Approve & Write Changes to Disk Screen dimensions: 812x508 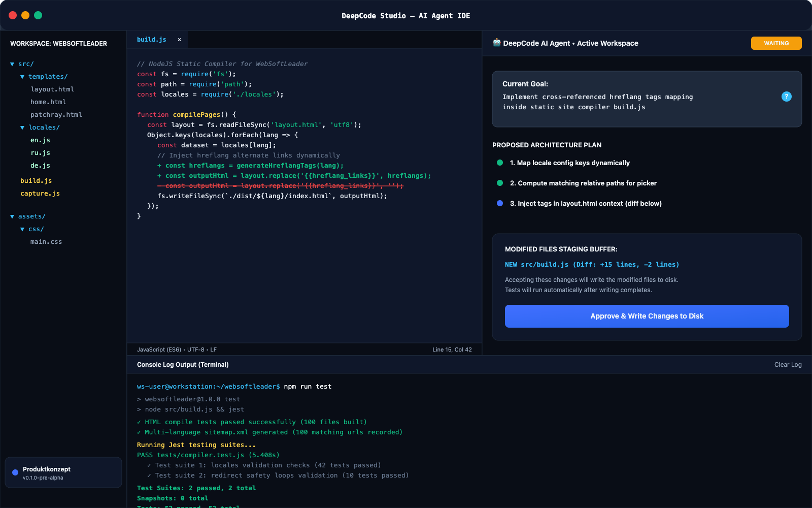pyautogui.click(x=647, y=316)
